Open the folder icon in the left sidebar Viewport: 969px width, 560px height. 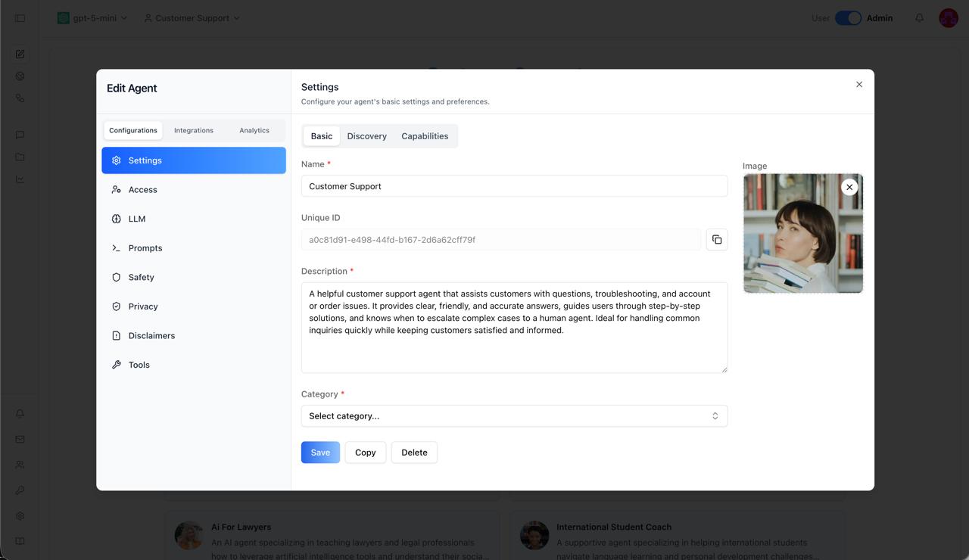20,157
